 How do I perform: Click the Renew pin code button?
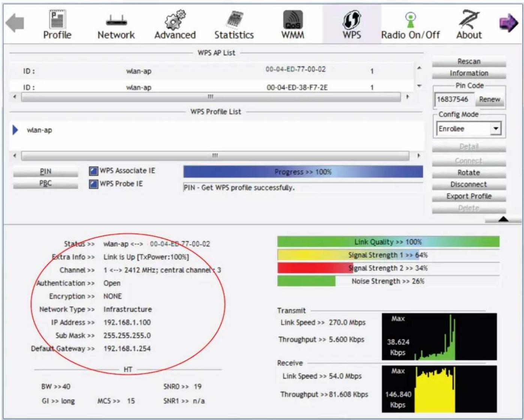point(489,99)
